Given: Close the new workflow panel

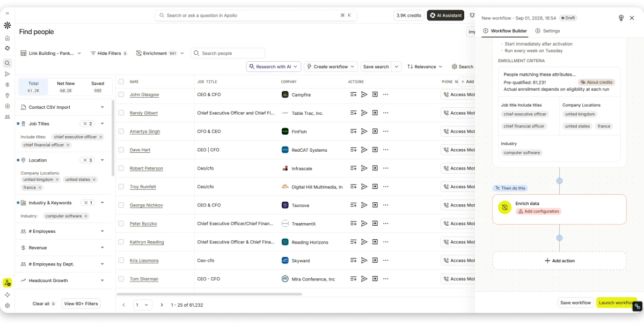Looking at the screenshot, I should pos(632,18).
